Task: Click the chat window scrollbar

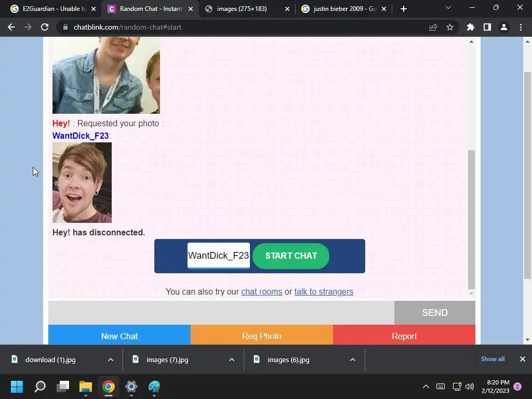Action: [x=471, y=219]
